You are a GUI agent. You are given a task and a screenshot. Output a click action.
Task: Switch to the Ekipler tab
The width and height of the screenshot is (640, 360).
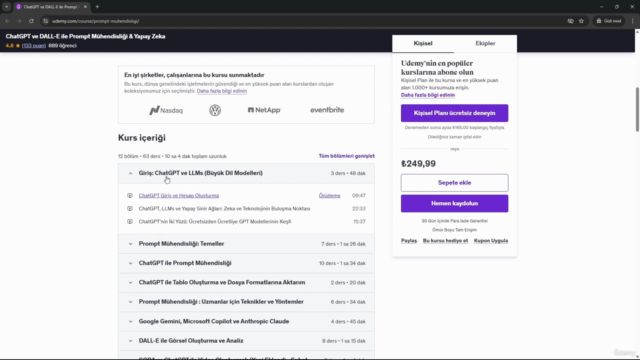pos(485,43)
